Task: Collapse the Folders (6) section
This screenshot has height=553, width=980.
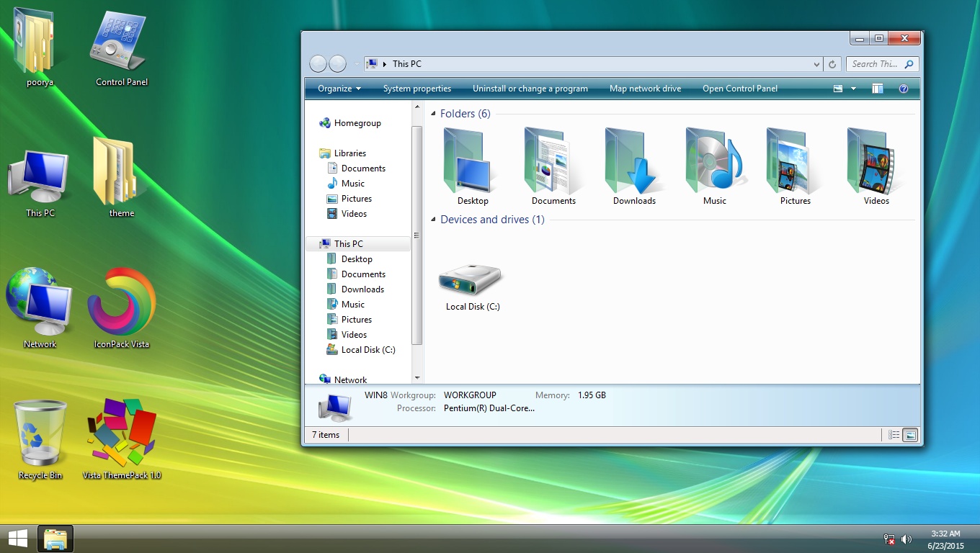Action: (x=433, y=113)
